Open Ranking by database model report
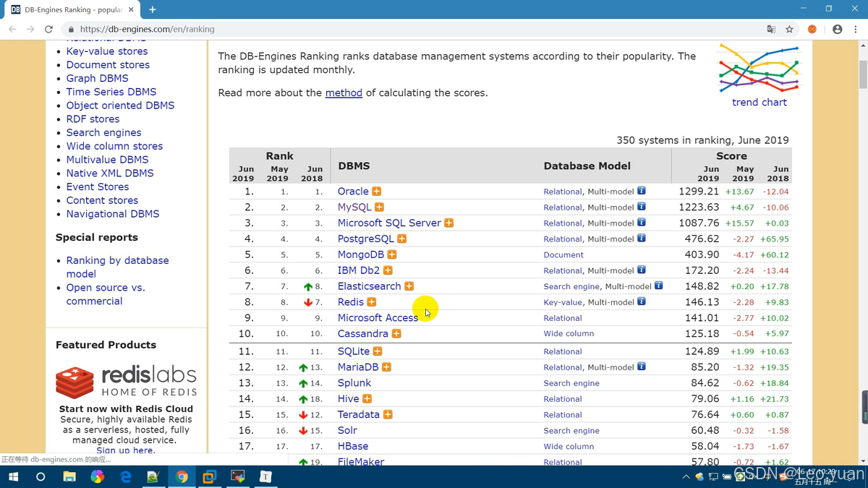Screen dimensions: 868x488 pyautogui.click(x=117, y=267)
